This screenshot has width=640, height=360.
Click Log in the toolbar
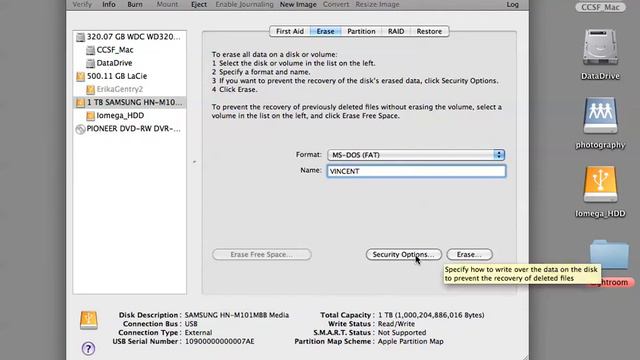click(x=513, y=4)
